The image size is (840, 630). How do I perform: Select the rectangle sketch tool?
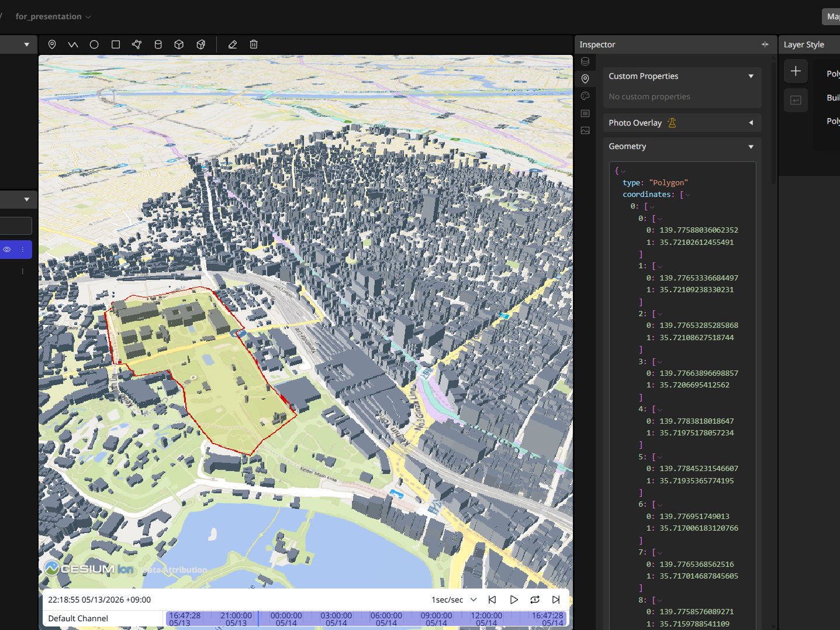click(116, 44)
